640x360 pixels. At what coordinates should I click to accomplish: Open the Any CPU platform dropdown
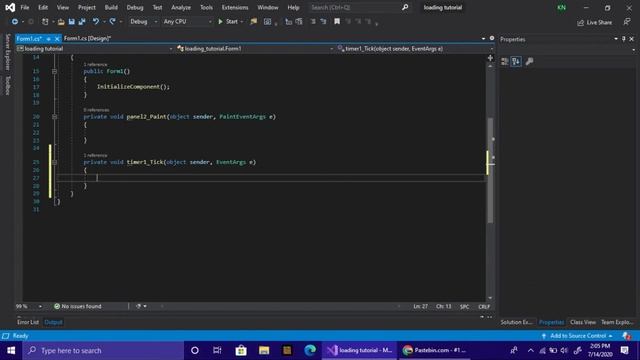[187, 22]
